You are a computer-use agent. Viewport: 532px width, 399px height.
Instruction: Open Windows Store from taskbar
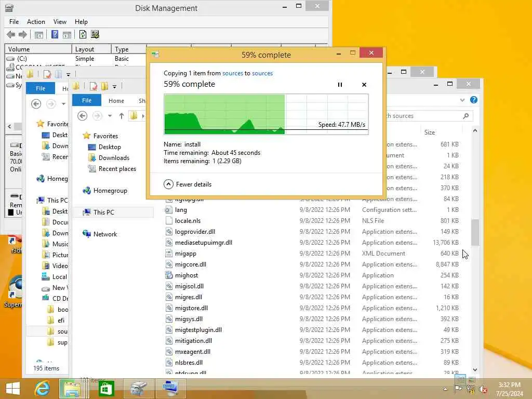(x=106, y=389)
